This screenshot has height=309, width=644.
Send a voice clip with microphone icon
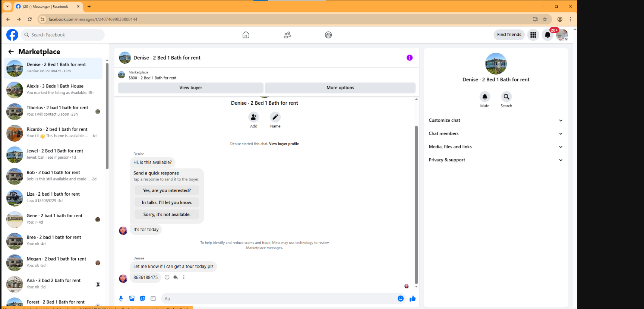[x=121, y=299]
